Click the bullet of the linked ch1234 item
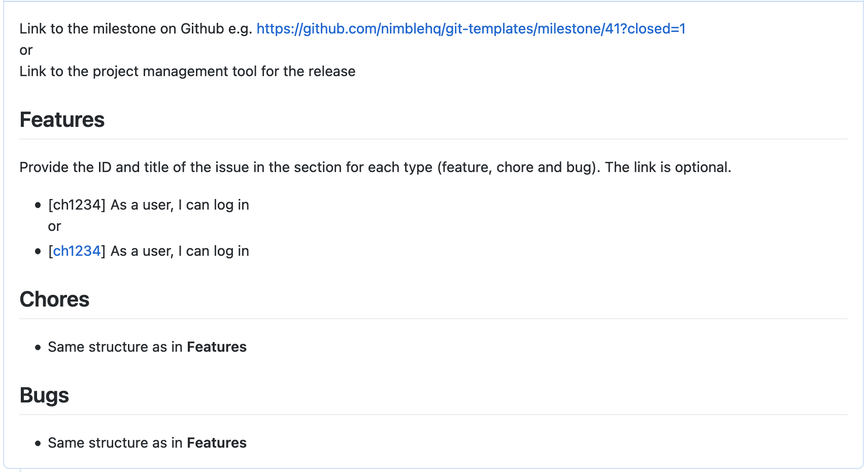 pos(38,252)
